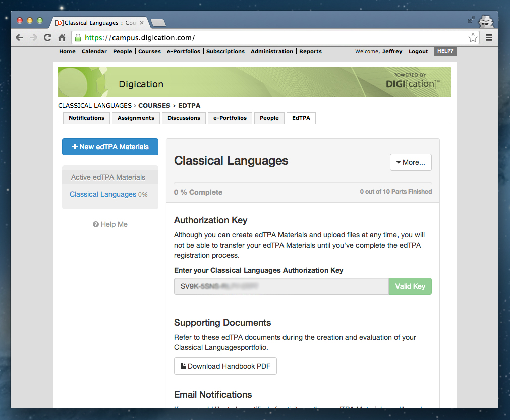Image resolution: width=510 pixels, height=420 pixels.
Task: Open the Reports menu item
Action: [x=310, y=51]
